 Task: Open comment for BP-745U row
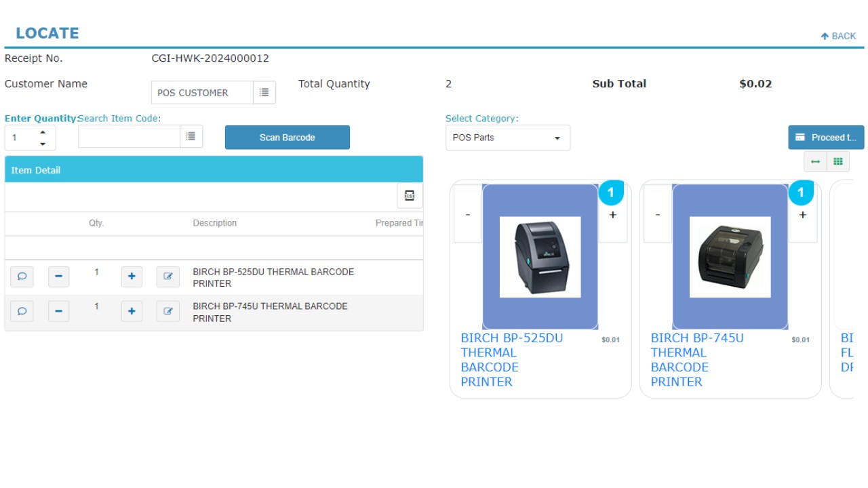click(22, 311)
